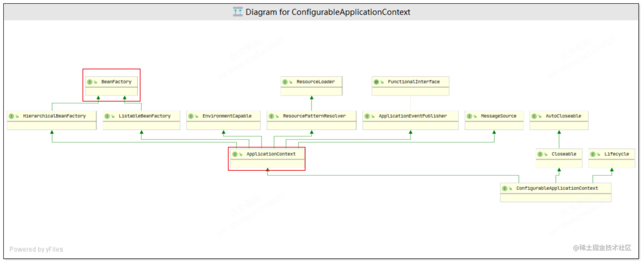Click the interface icon beside Closeable

click(x=540, y=154)
